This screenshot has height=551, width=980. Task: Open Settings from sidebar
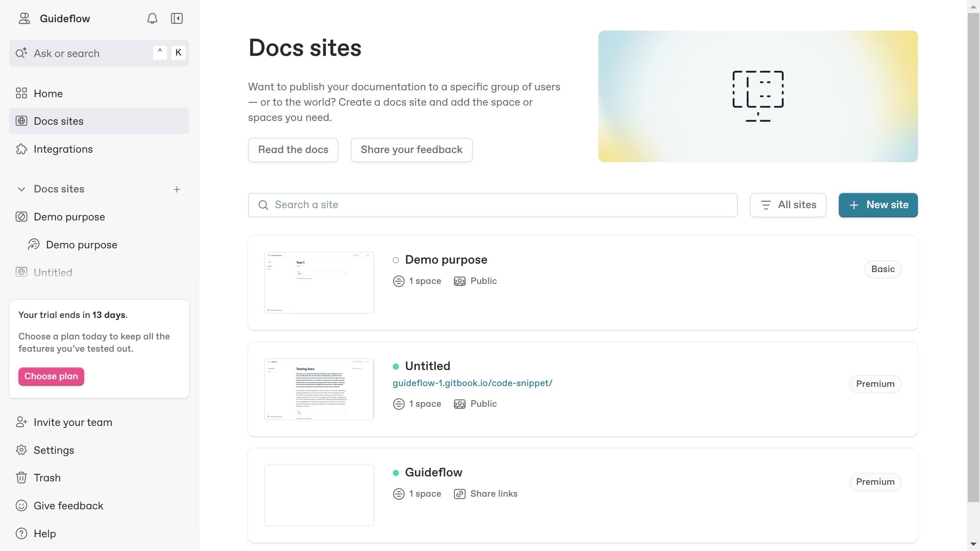point(99,450)
